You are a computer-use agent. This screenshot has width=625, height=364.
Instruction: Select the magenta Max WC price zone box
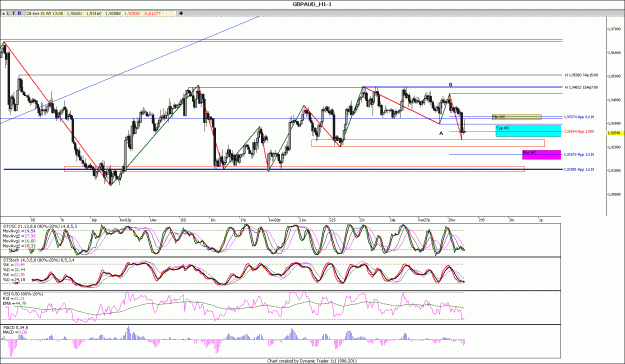coord(541,155)
